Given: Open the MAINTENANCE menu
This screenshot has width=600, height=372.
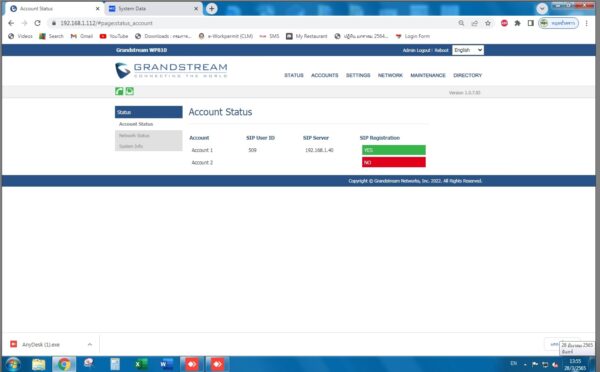Looking at the screenshot, I should pyautogui.click(x=428, y=75).
